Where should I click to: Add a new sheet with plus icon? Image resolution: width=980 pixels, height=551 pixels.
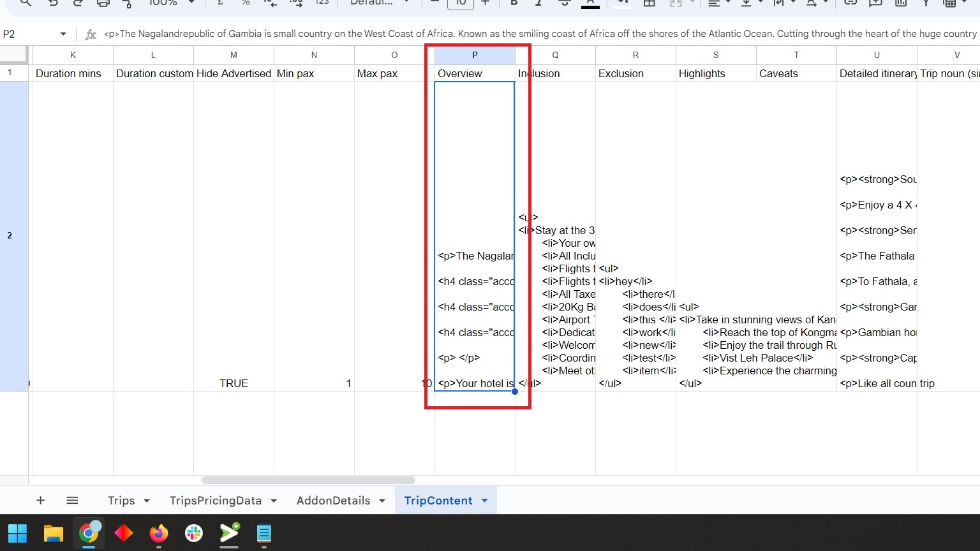(40, 501)
